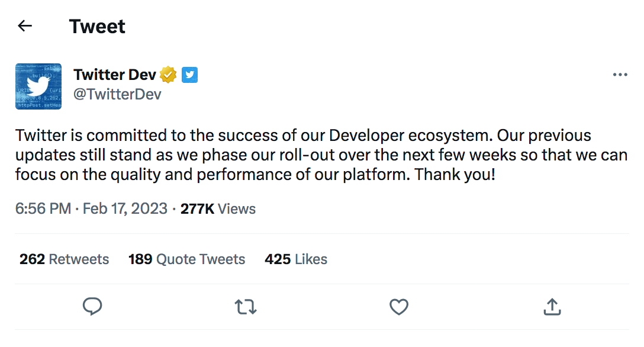Click the retweet arrows icon
Screen dimensions: 644x347
[246, 307]
